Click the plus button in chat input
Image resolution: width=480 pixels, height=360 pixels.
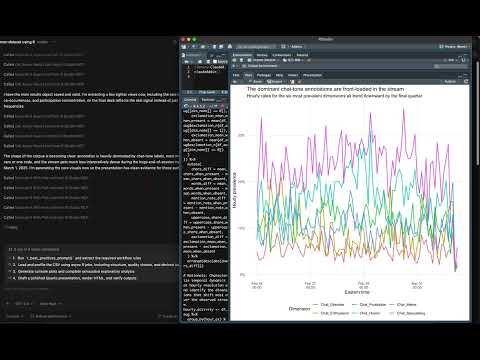(8, 304)
